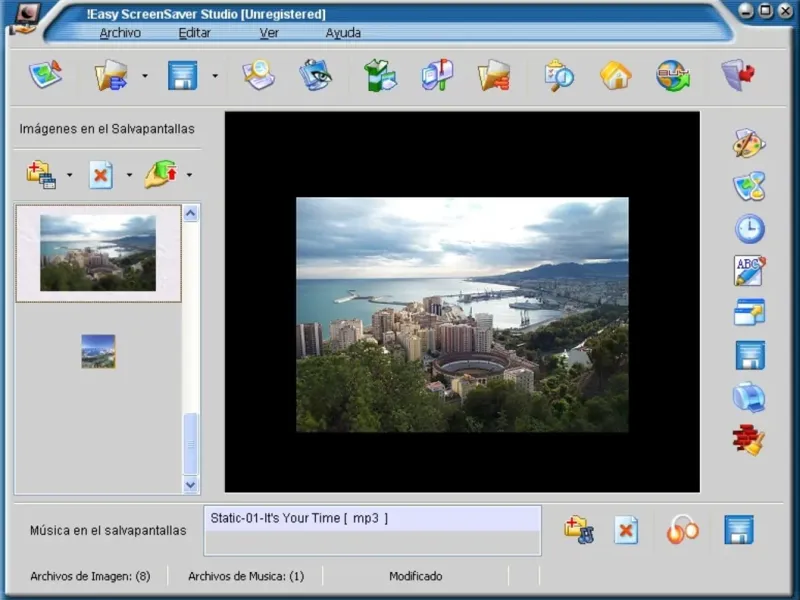Click the delete music file X button
800x600 pixels.
click(x=626, y=530)
